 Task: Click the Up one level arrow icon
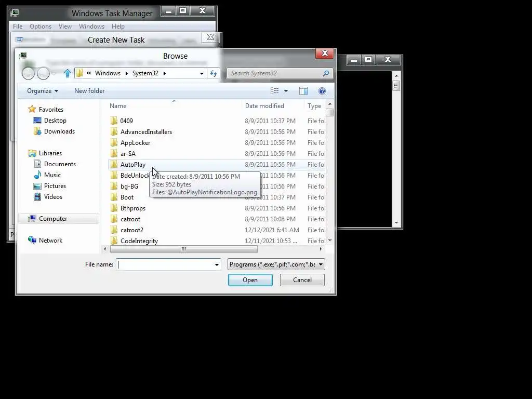[x=67, y=73]
